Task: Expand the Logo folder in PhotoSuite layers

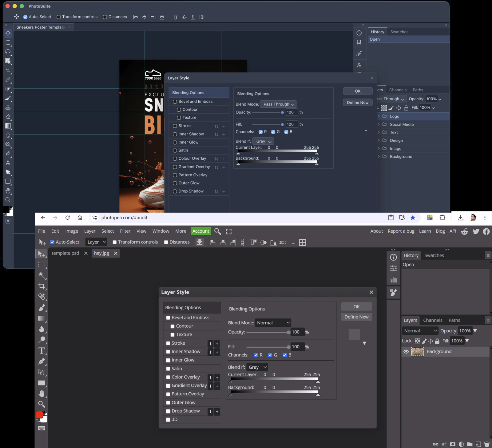Action: (379, 116)
